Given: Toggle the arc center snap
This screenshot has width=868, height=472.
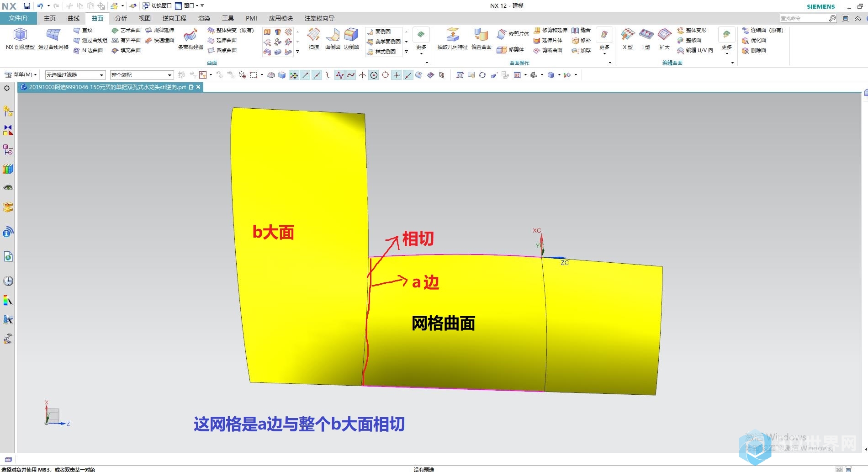Looking at the screenshot, I should (374, 75).
